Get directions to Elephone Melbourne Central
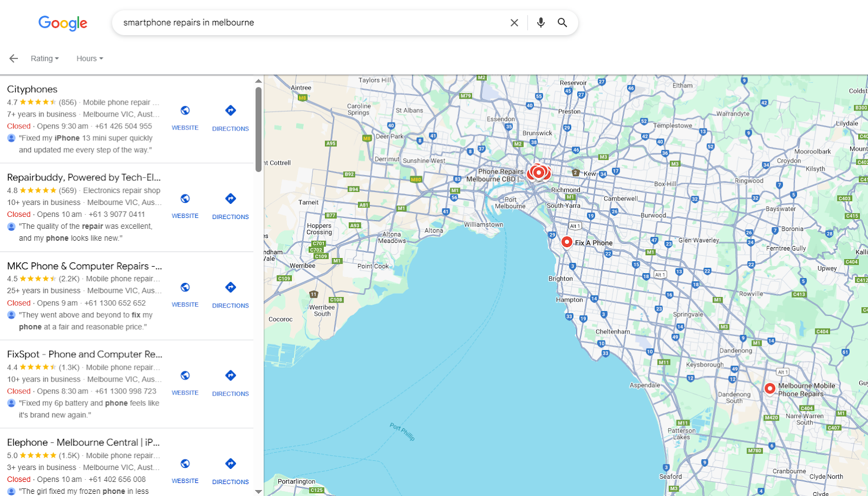This screenshot has width=868, height=496. click(x=231, y=464)
